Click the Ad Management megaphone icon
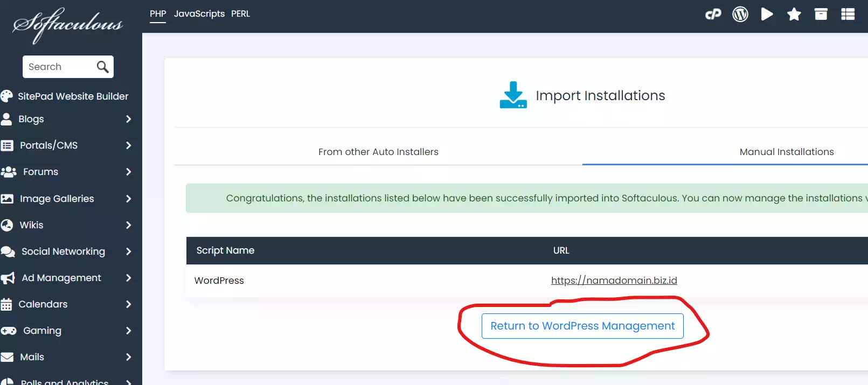The height and width of the screenshot is (385, 868). 8,278
